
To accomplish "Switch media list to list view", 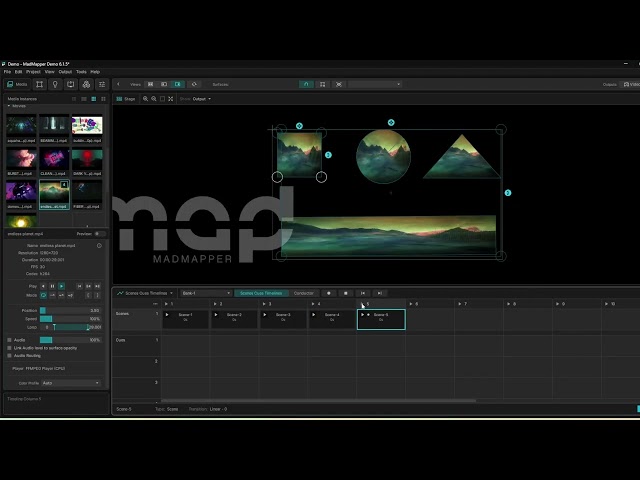I will pos(84,99).
